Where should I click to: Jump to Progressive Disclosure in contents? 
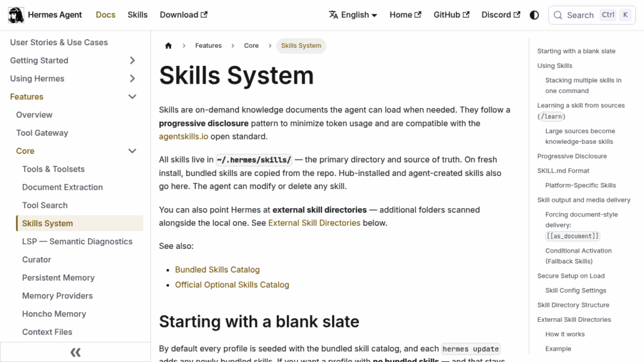pos(572,156)
